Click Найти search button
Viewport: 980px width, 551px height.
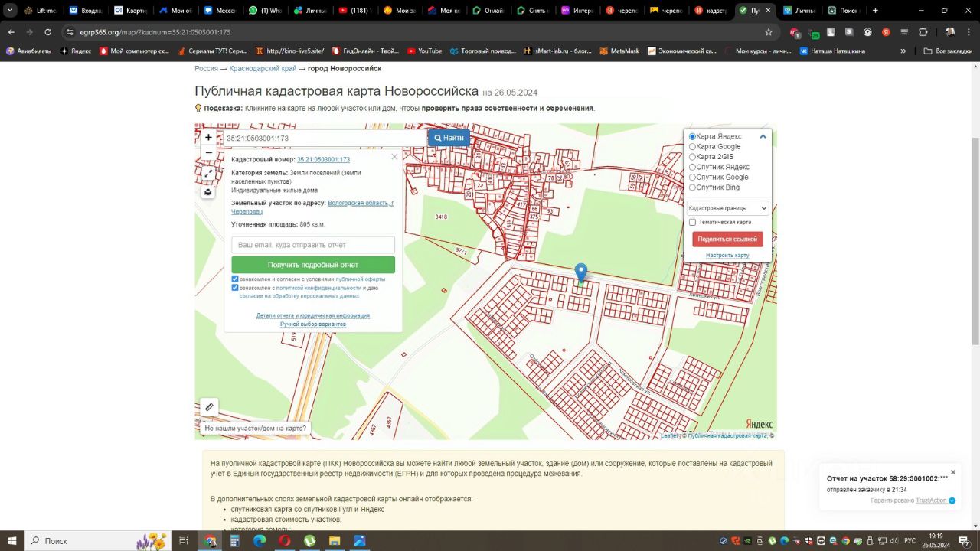tap(449, 138)
